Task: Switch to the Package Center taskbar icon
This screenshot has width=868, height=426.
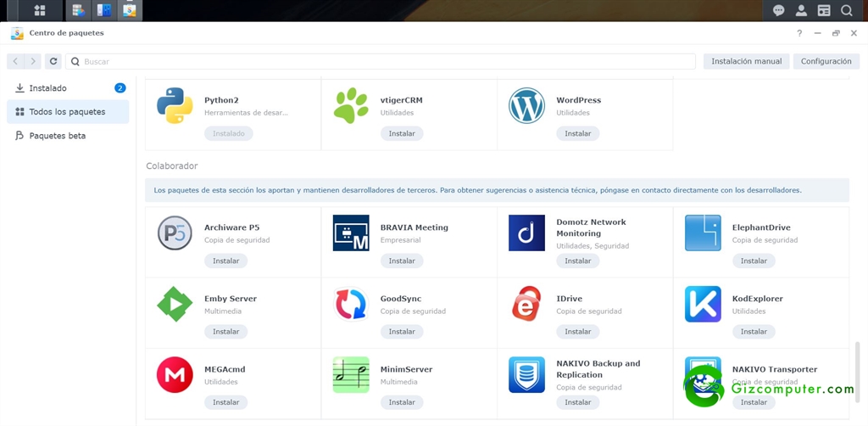Action: coord(130,10)
